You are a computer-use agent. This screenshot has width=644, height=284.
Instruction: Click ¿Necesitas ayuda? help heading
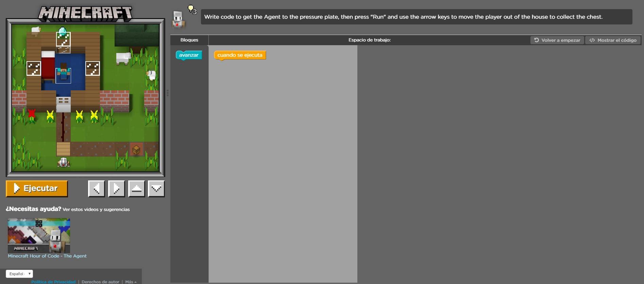[x=33, y=209]
